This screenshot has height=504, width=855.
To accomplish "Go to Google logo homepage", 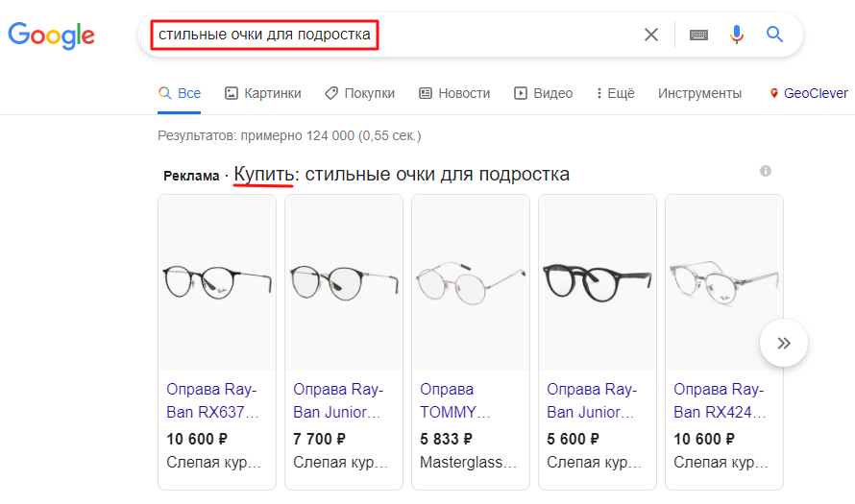I will [52, 36].
